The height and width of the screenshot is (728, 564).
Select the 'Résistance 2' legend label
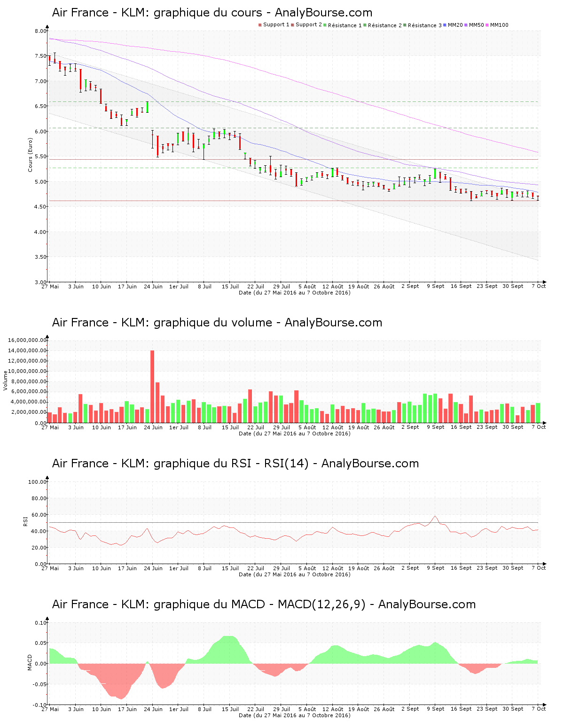(x=385, y=25)
